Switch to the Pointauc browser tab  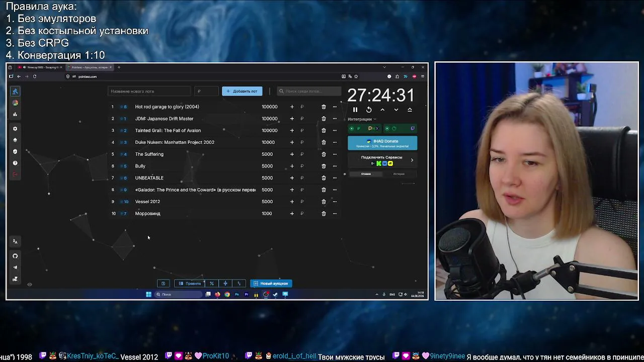click(x=90, y=67)
